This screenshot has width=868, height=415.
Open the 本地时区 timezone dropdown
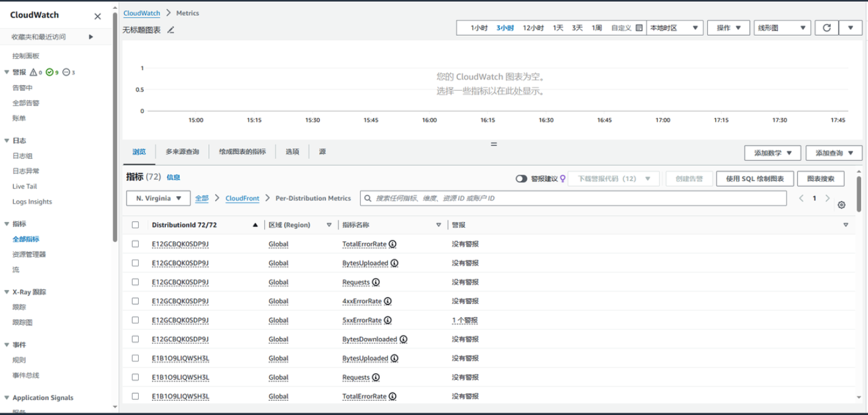[674, 28]
